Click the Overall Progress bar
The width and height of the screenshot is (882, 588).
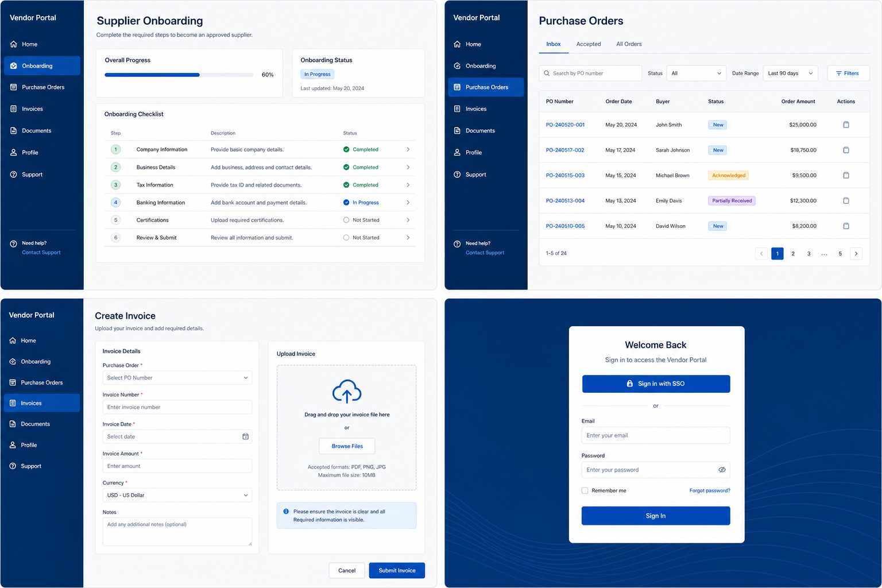point(179,75)
